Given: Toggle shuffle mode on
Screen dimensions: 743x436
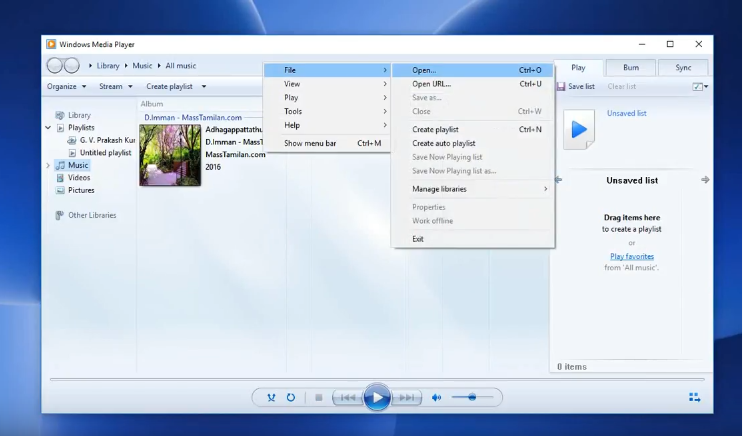Looking at the screenshot, I should pyautogui.click(x=271, y=397).
